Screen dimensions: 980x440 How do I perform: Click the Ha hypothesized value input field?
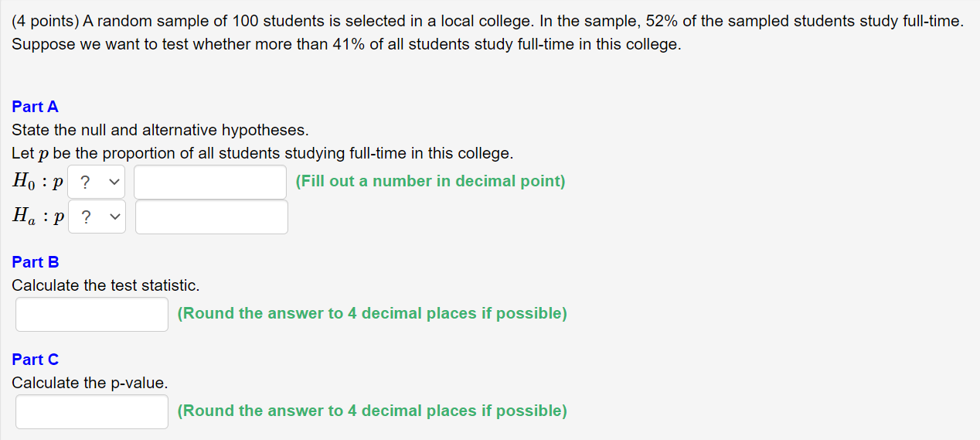[211, 217]
